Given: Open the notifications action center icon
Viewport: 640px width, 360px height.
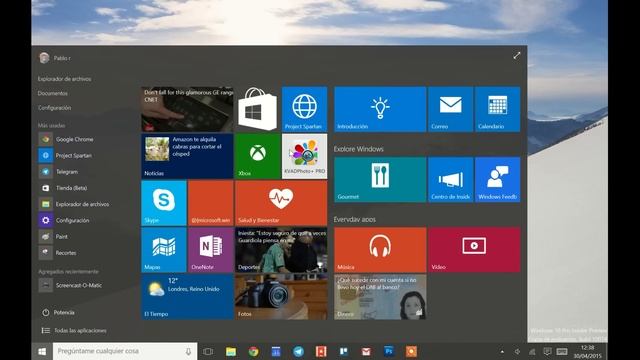Looking at the screenshot, I should coord(547,351).
